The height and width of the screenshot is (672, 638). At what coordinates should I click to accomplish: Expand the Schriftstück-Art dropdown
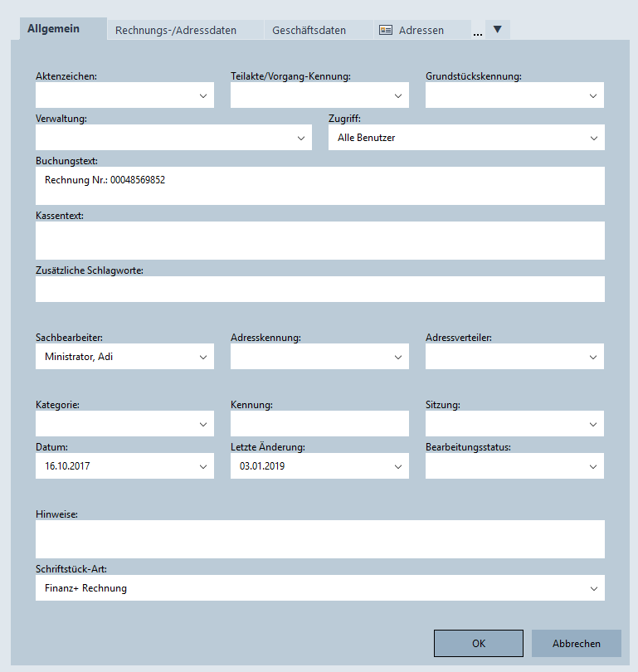tap(593, 588)
